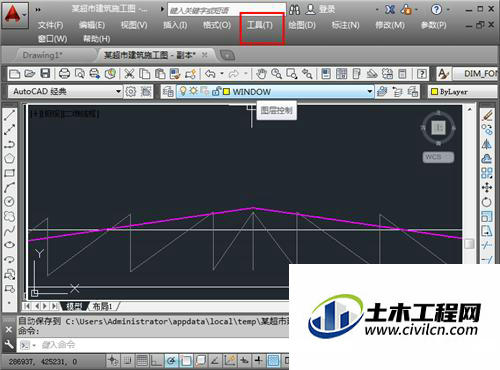Screen dimensions: 500x370
Task: Click the command line input field
Action: pyautogui.click(x=153, y=345)
